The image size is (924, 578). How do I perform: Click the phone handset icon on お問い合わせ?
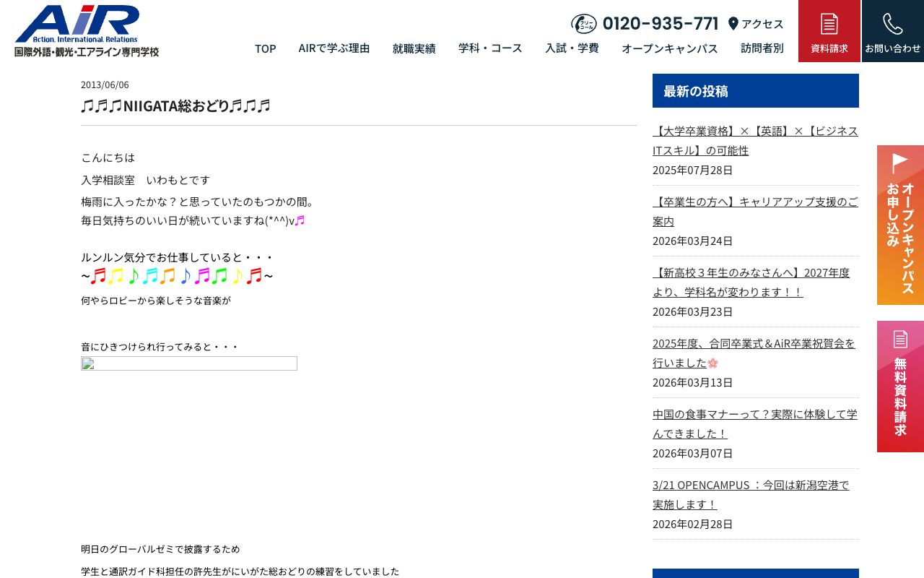click(892, 23)
